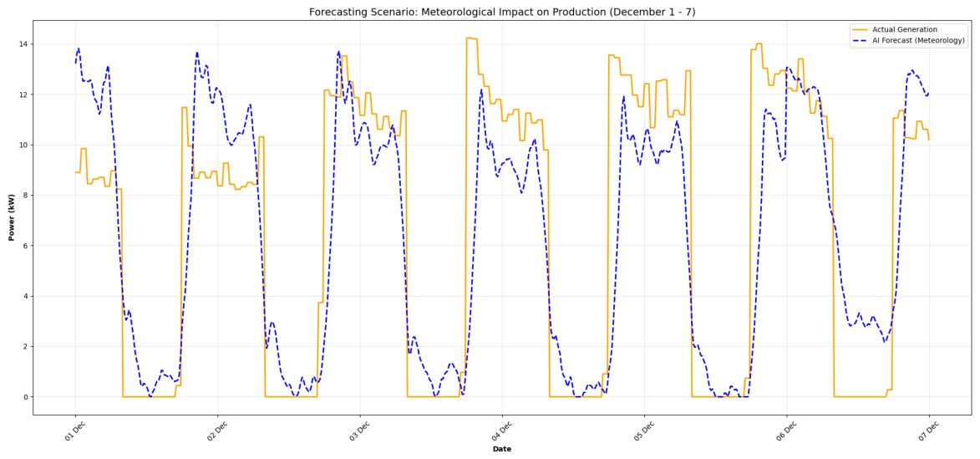Screen dimensions: 980x459
Task: Select the 'AI Forecast (Meteorology)' legend label
Action: [919, 41]
